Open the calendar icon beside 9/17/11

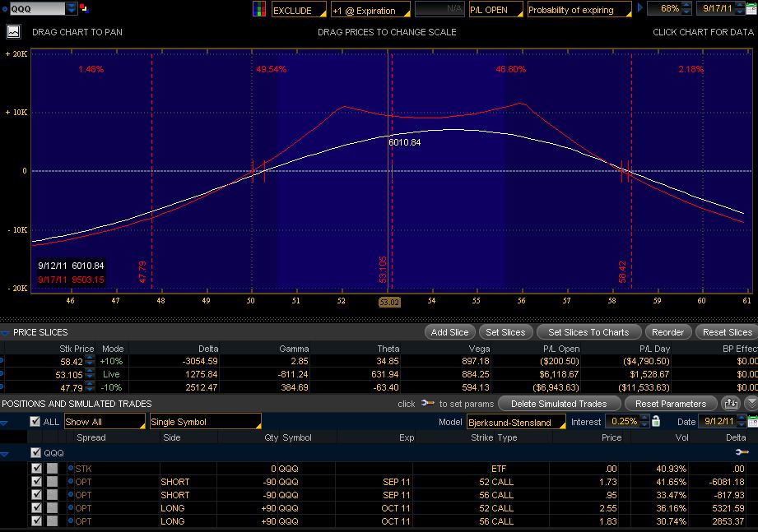tap(753, 9)
